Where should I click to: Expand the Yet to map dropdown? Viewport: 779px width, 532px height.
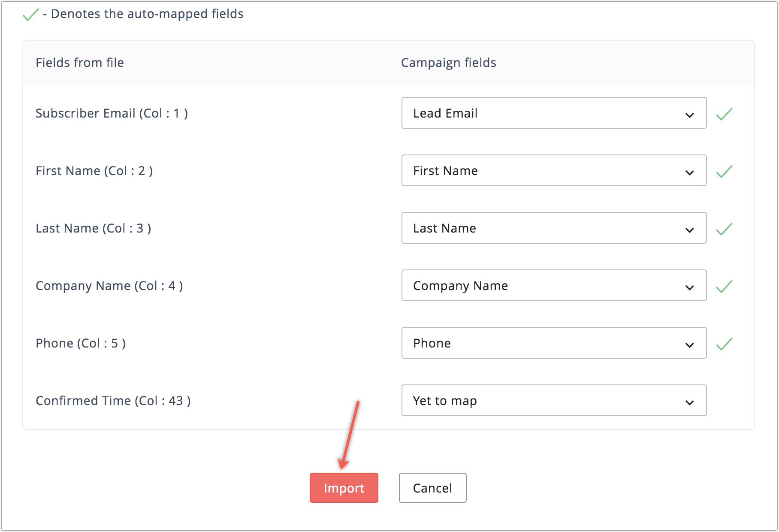click(x=553, y=400)
